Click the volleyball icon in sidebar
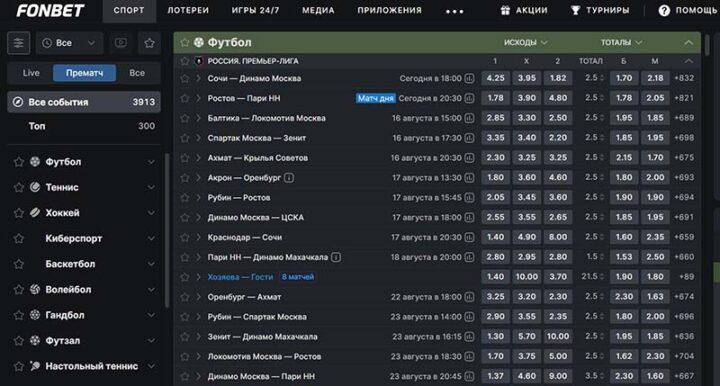 [x=35, y=289]
